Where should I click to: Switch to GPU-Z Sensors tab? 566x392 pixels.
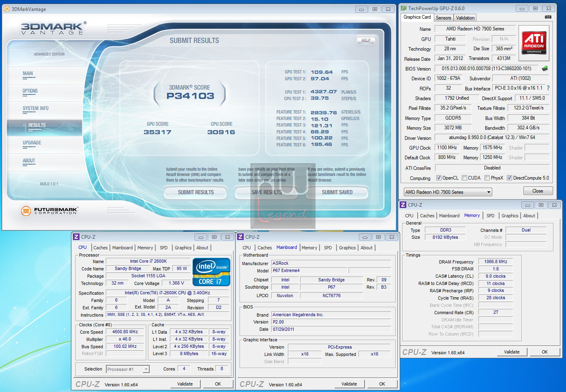pos(443,18)
